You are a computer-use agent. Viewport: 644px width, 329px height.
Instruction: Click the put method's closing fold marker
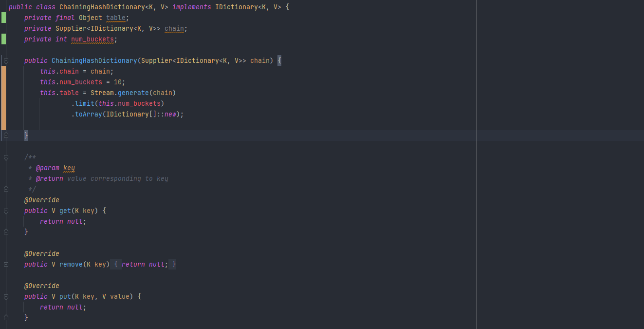6,318
